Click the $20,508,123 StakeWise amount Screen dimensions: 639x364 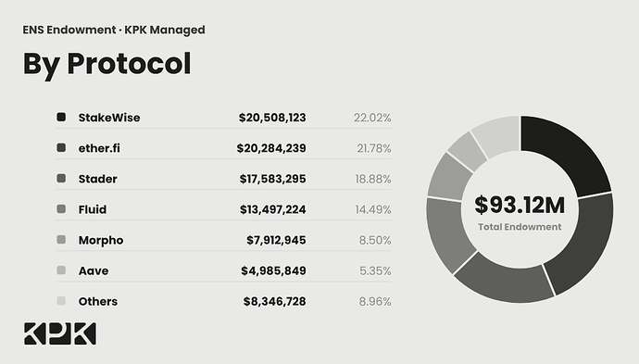click(272, 118)
